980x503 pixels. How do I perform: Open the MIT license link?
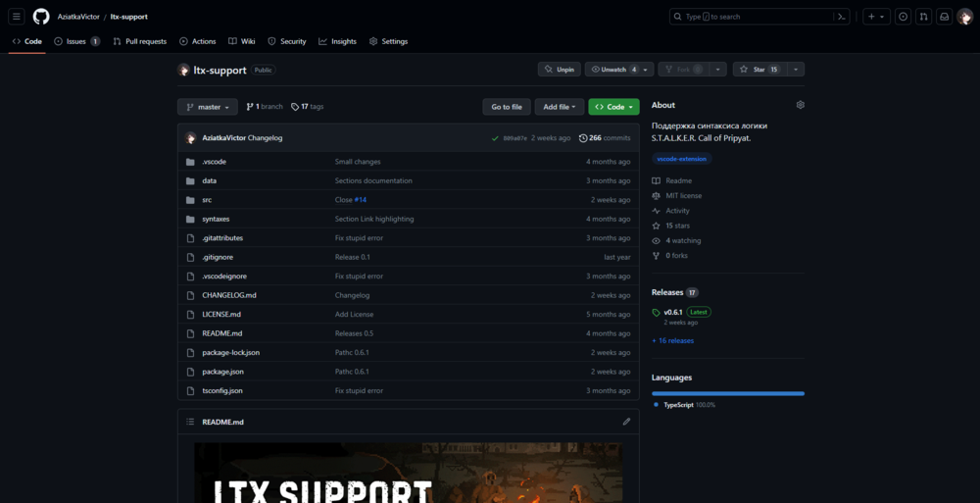(x=677, y=196)
